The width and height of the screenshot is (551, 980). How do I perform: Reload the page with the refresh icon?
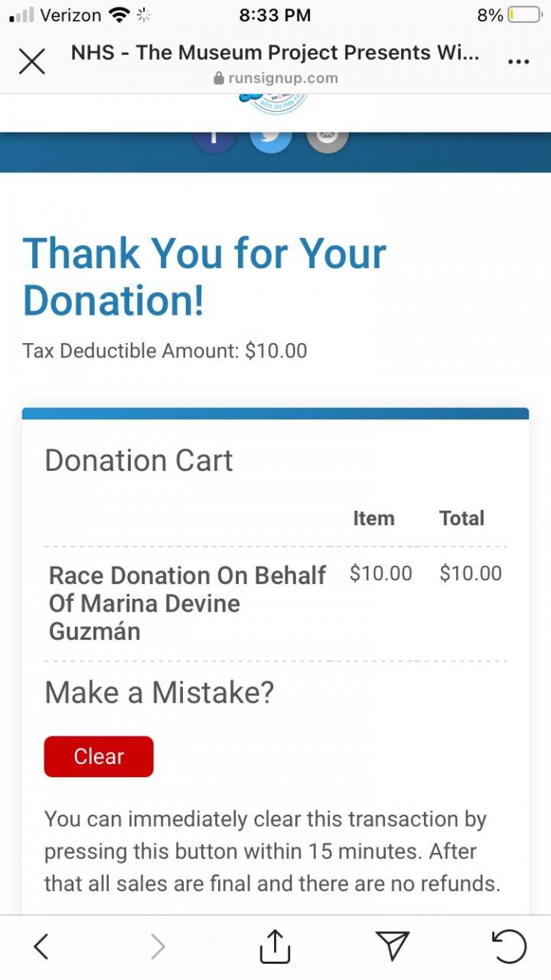(x=509, y=947)
